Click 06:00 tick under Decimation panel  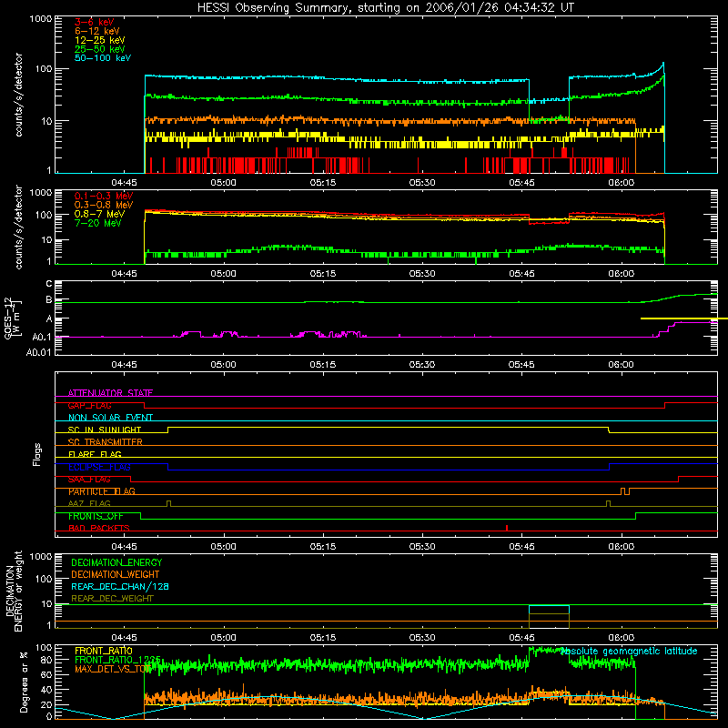[x=622, y=638]
